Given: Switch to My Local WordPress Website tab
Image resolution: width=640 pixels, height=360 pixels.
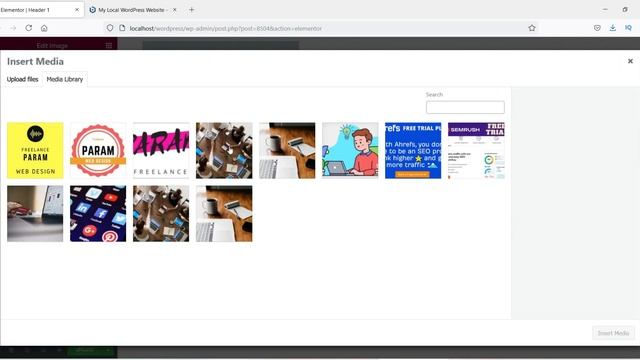Looking at the screenshot, I should (133, 10).
